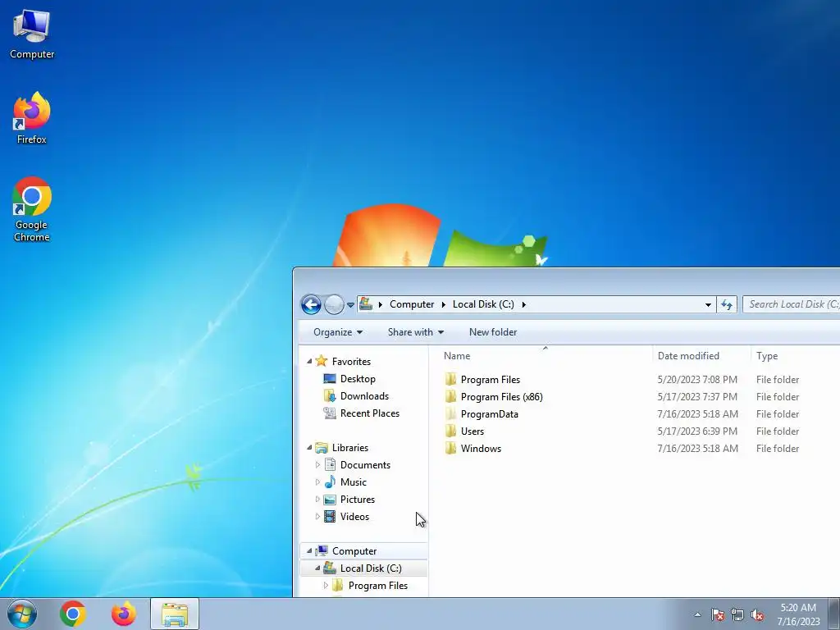Screen dimensions: 840x630
Task: Collapse the Local Disk (C:) tree node
Action: pos(317,568)
